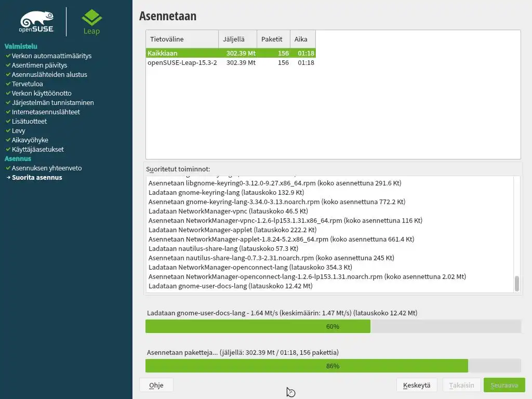Click log line Asennetaan libgnome-keyring0 rpm
The height and width of the screenshot is (399, 532).
[x=275, y=183]
